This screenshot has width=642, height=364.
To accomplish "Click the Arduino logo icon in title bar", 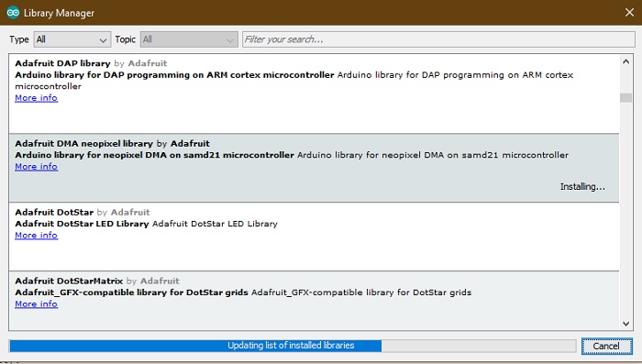I will pos(13,13).
